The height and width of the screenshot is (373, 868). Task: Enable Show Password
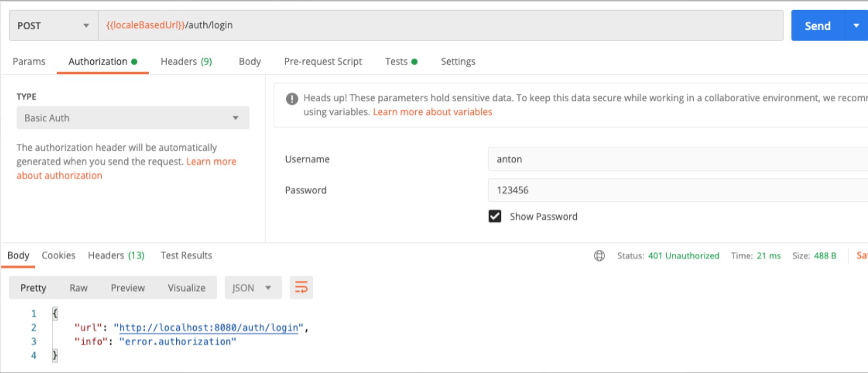pos(495,216)
